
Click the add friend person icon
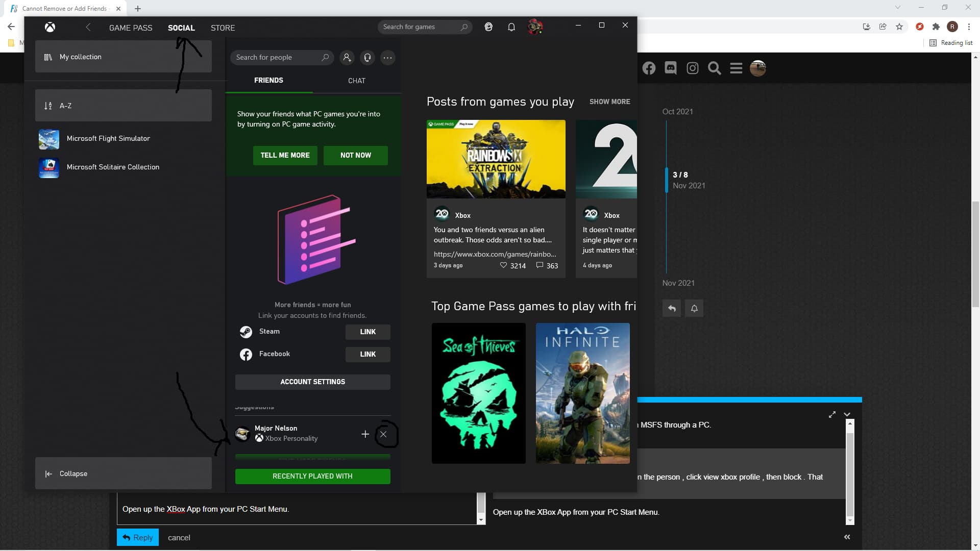pos(347,58)
